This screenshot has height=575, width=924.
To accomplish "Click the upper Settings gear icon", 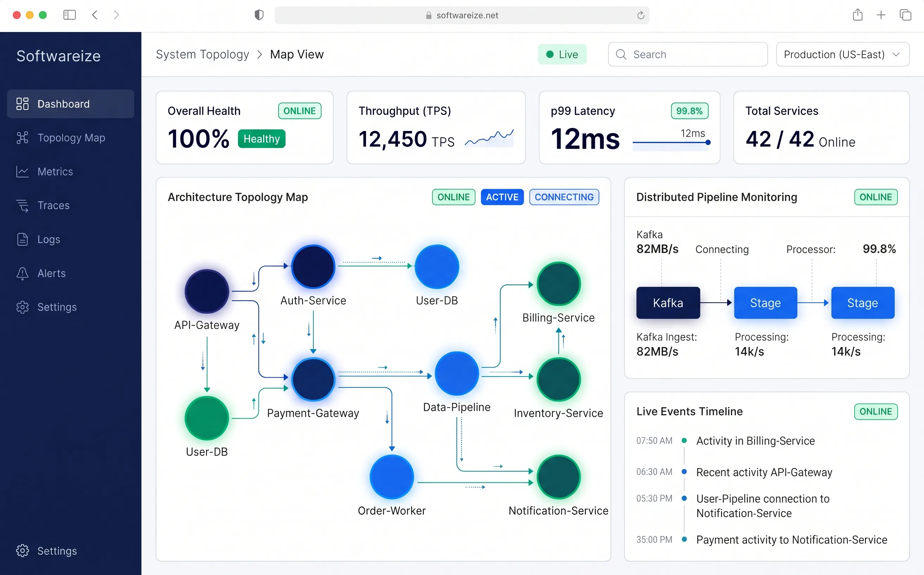I will [x=23, y=307].
